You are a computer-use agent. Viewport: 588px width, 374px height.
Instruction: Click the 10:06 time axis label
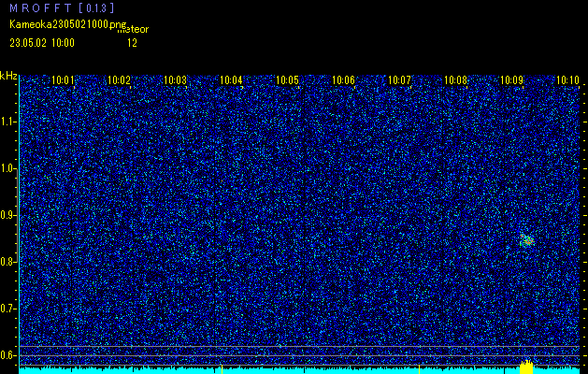point(343,79)
